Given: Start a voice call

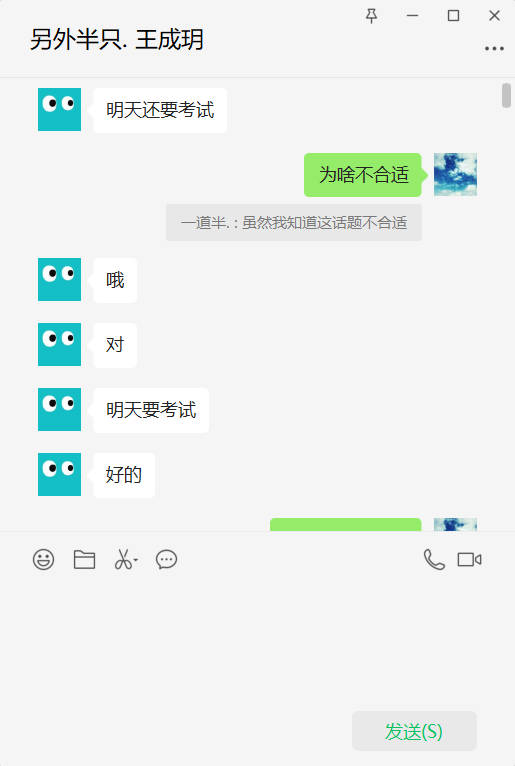Looking at the screenshot, I should [434, 560].
